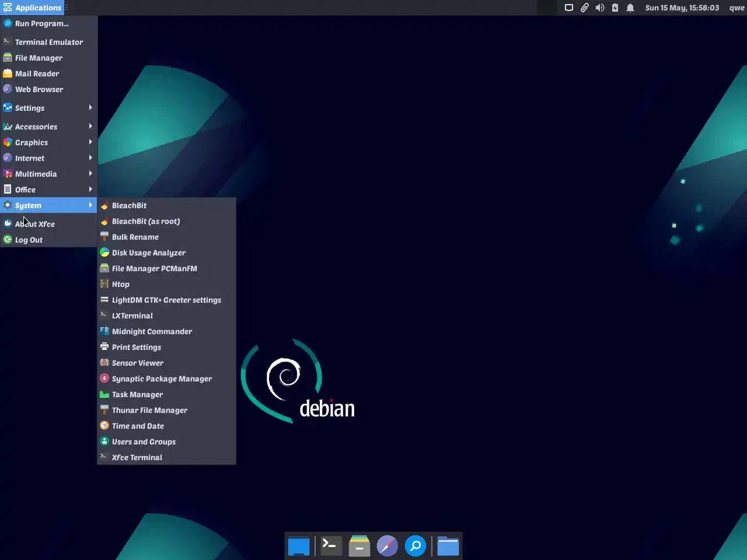Screen dimensions: 747x560
Task: Click the Htop icon
Action: pyautogui.click(x=104, y=284)
